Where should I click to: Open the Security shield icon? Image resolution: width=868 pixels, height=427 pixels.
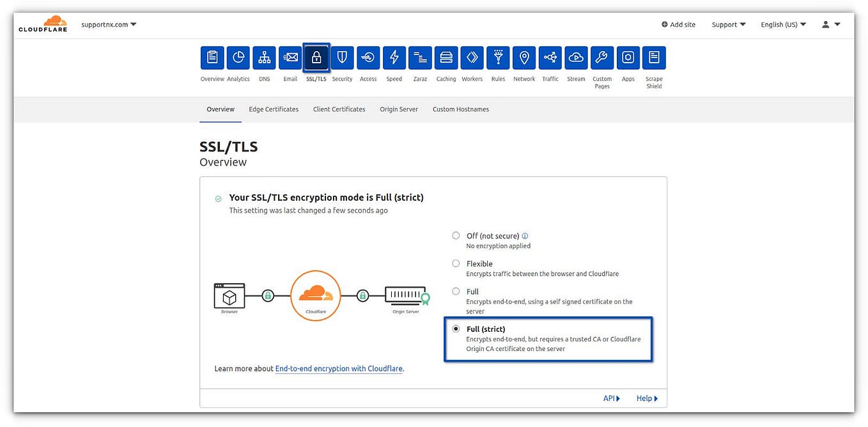click(x=342, y=57)
